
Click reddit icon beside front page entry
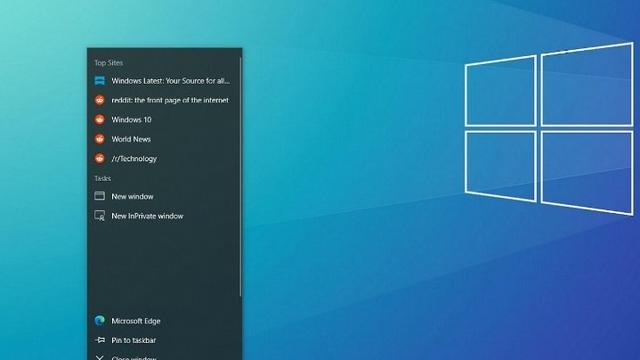point(100,100)
